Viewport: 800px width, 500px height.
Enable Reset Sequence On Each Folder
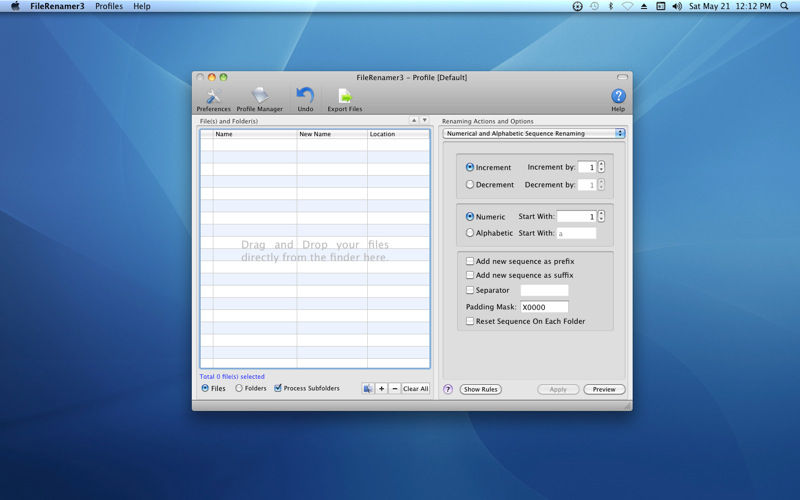[x=470, y=321]
